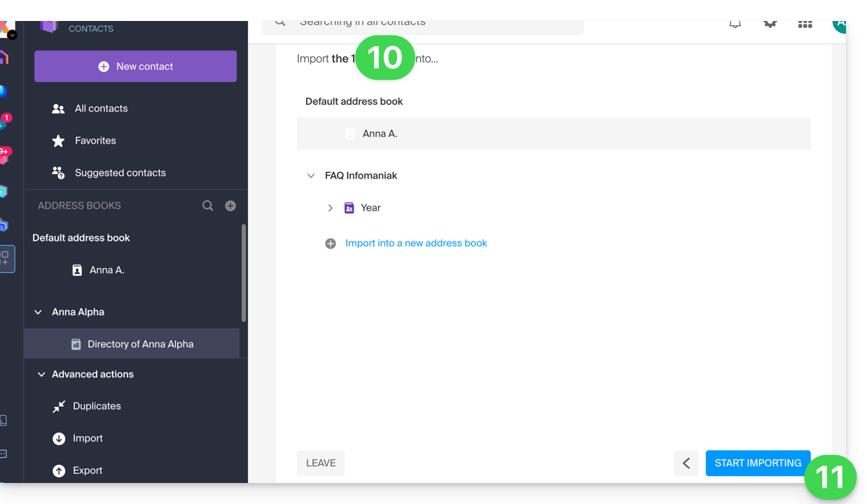Click the Import download arrow icon
Screen dimensions: 867x504
pos(59,439)
